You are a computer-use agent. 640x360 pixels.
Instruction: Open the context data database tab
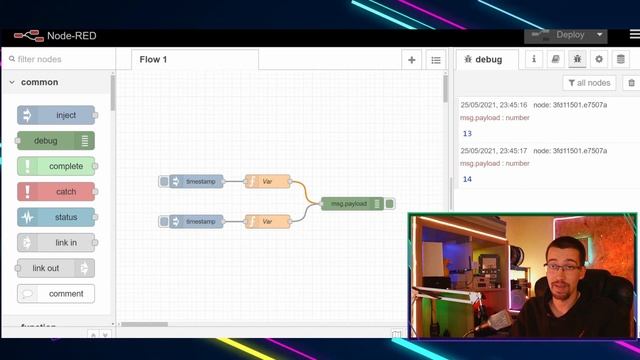point(620,59)
